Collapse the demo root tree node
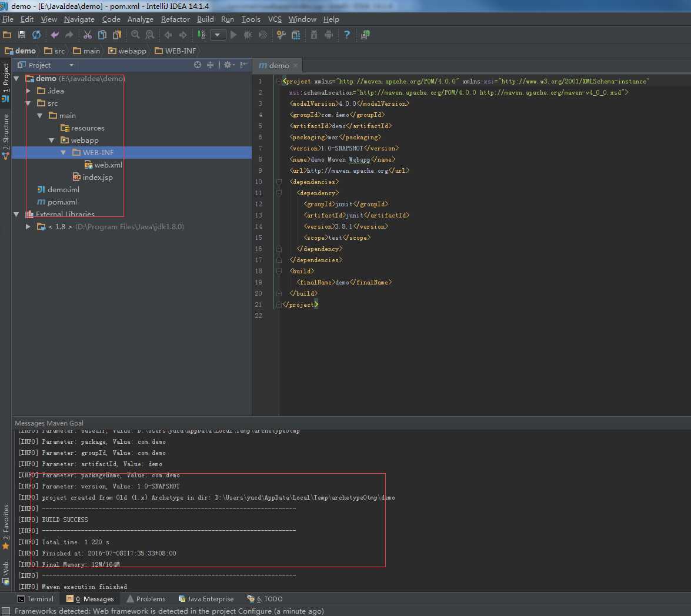Screen dimensions: 691x616 [x=16, y=79]
